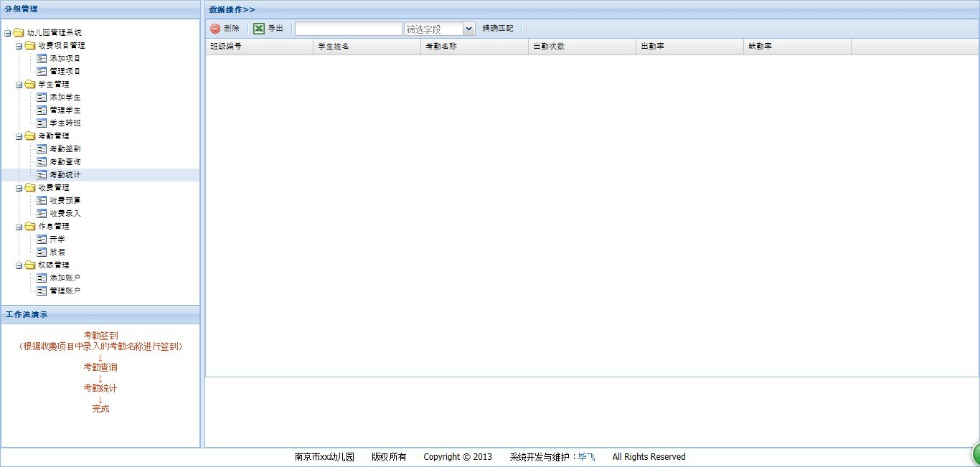This screenshot has width=980, height=467.
Task: Toggle the 精确匹配 exact match button
Action: click(x=498, y=29)
